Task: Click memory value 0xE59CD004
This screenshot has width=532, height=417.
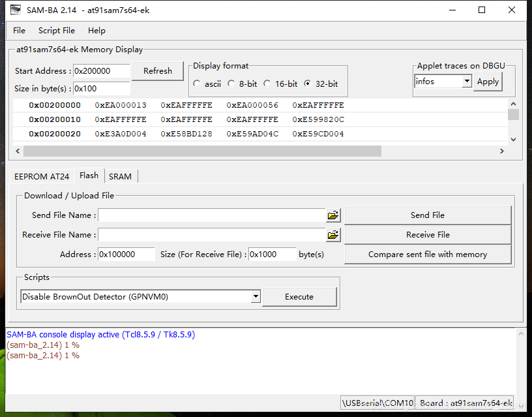Action: coord(318,134)
